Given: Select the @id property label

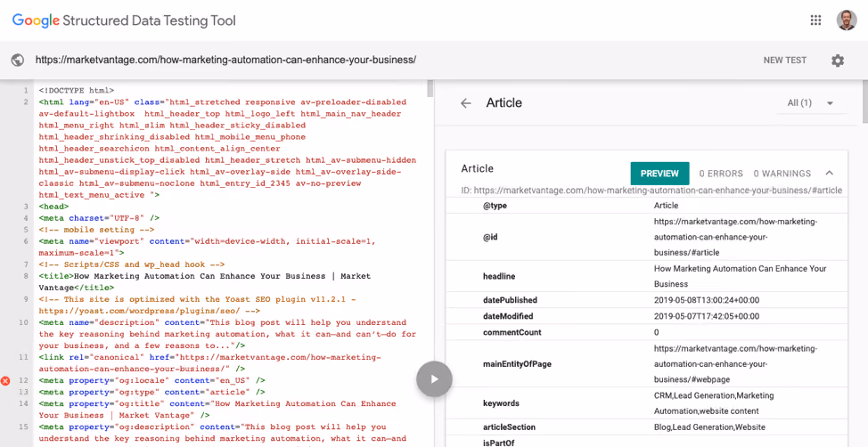Looking at the screenshot, I should pyautogui.click(x=490, y=237).
